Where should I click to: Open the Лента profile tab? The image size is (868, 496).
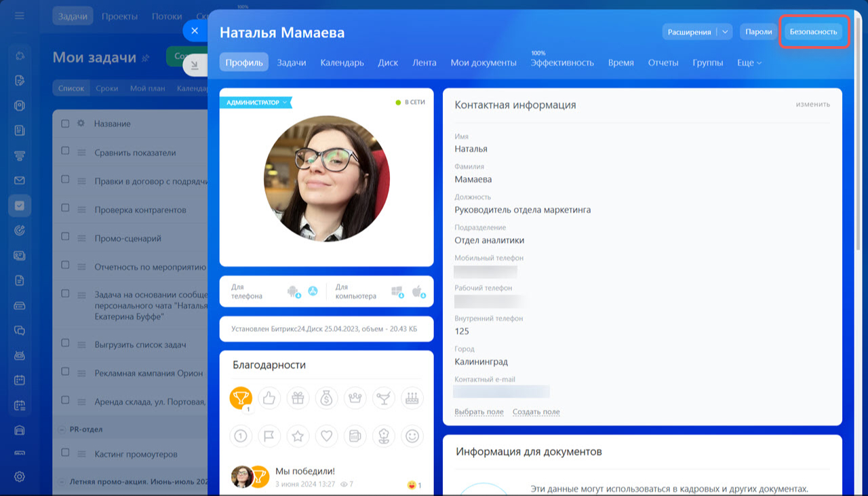click(425, 62)
